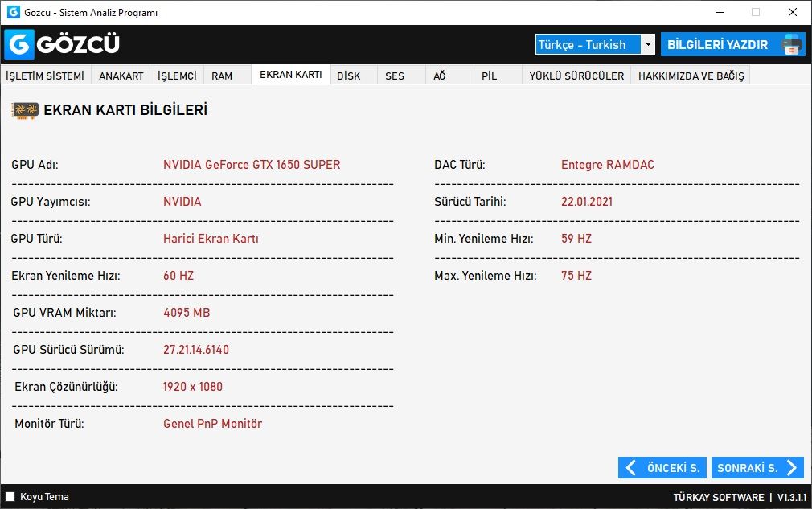
Task: Click the 60 HZ refresh rate value
Action: (x=178, y=276)
